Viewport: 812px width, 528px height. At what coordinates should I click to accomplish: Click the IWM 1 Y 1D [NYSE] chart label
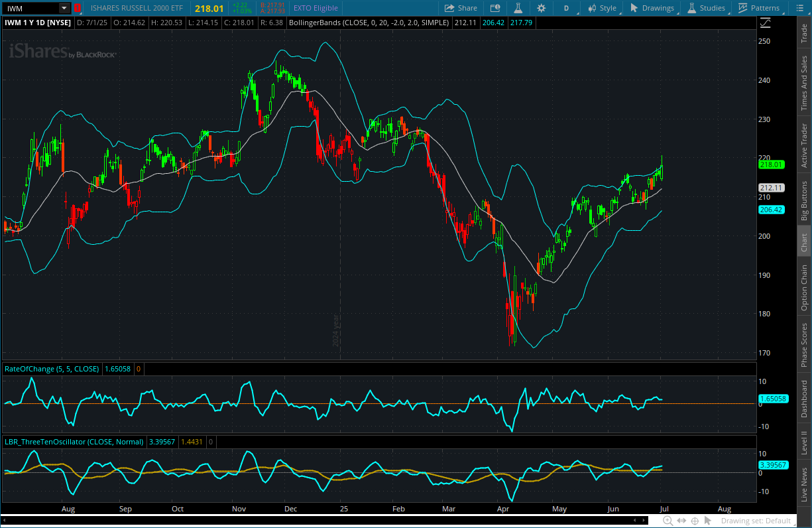coord(39,23)
